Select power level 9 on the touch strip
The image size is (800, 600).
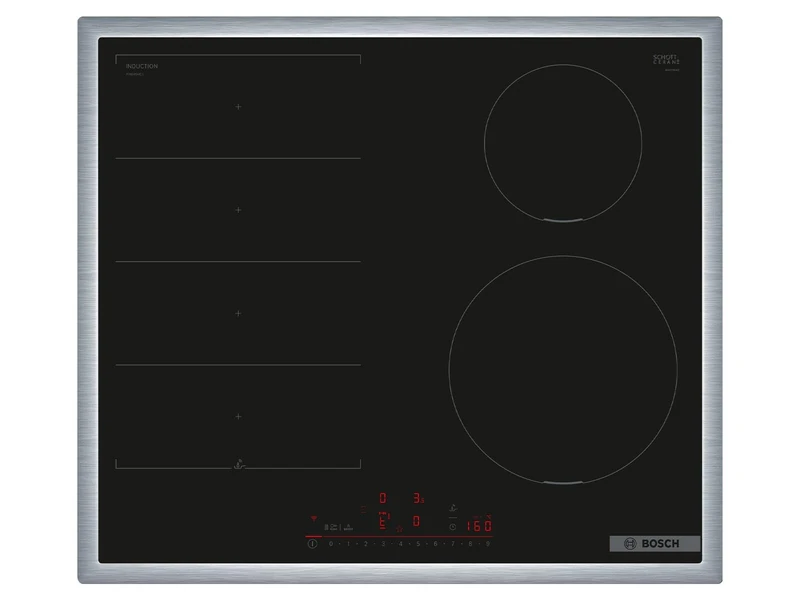click(x=487, y=544)
